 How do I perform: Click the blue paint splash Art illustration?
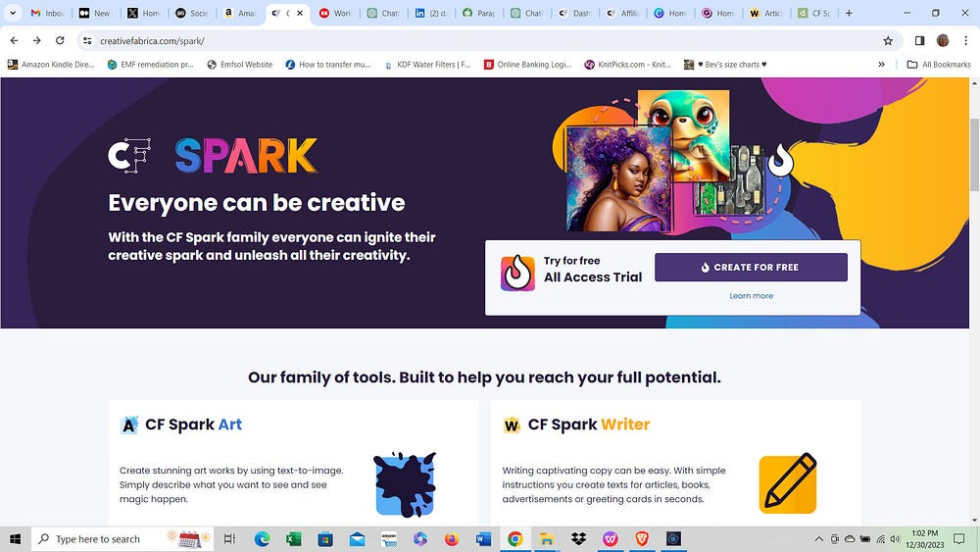pos(405,484)
